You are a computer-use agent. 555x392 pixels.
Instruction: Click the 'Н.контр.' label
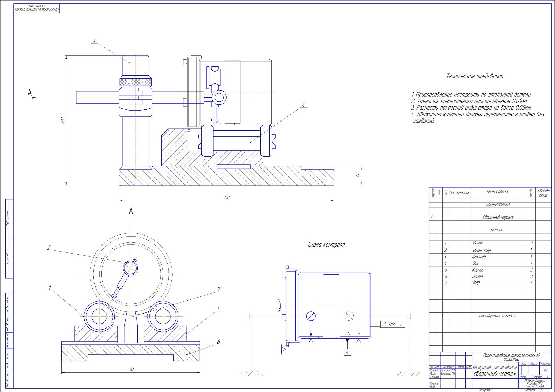click(x=434, y=384)
